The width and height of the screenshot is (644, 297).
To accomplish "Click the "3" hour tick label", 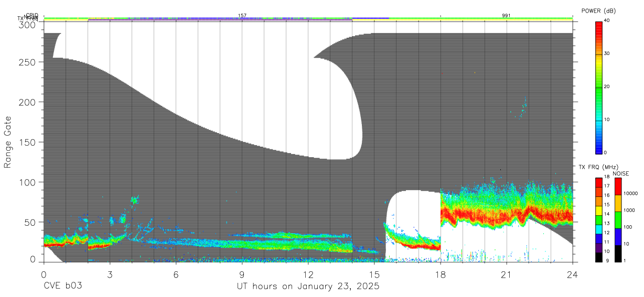I will [110, 274].
